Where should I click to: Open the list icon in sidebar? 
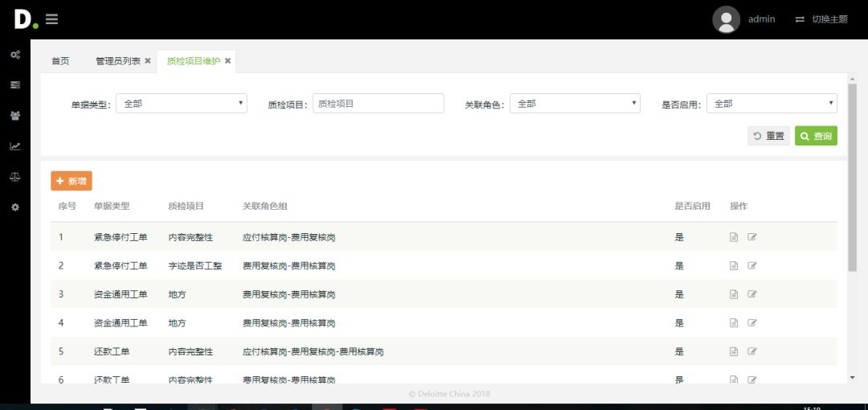point(15,84)
